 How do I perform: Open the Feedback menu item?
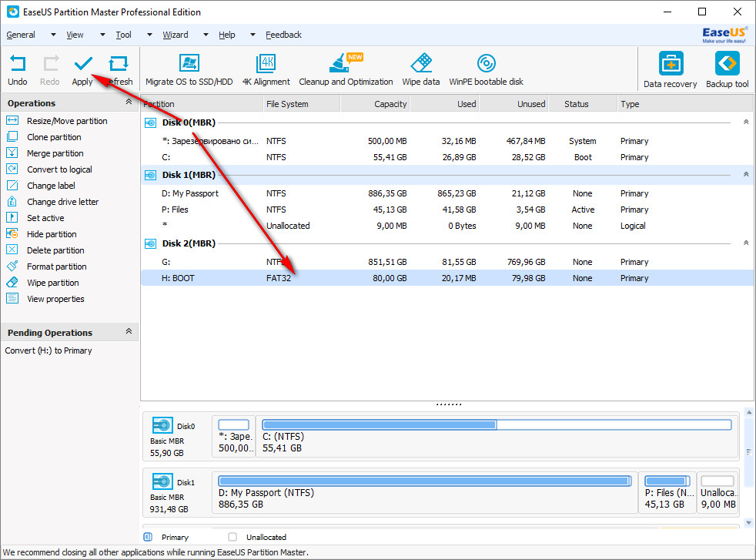(283, 35)
